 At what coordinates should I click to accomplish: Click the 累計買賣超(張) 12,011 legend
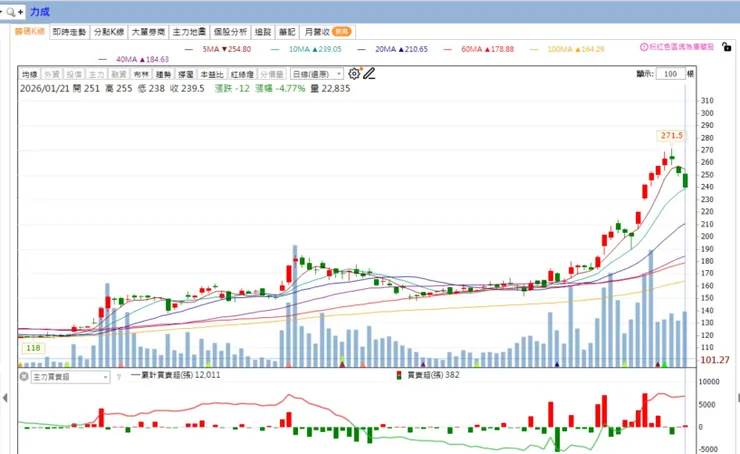[176, 375]
